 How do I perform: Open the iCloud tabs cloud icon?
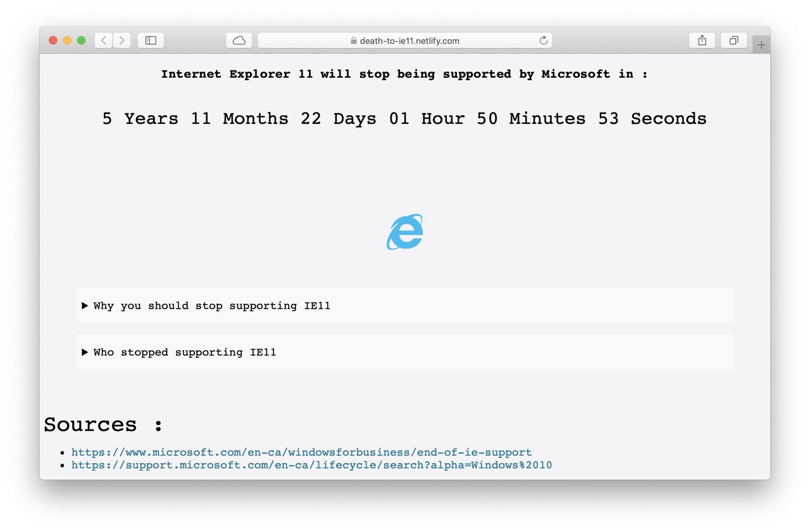[239, 40]
